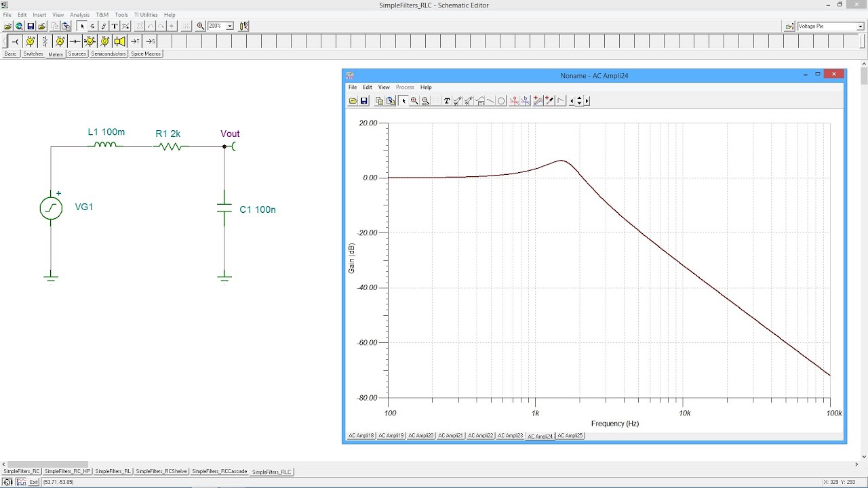Click open folder icon in diagram window
Image resolution: width=868 pixels, height=488 pixels.
click(353, 101)
